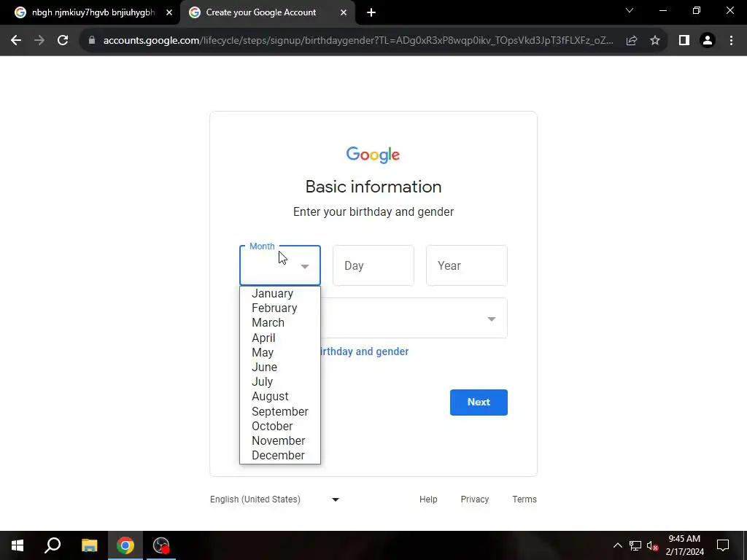Choose February from month list

pos(280,308)
